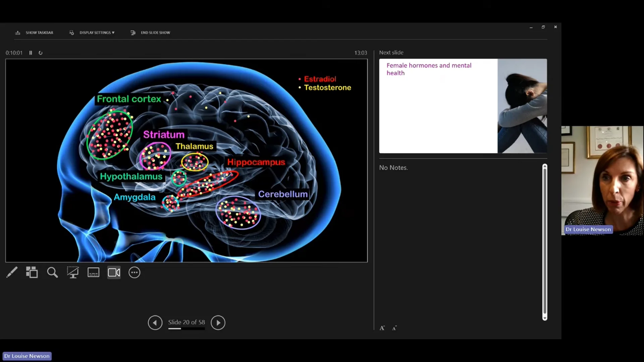Activate the zoom into slide magnifier

tap(52, 273)
